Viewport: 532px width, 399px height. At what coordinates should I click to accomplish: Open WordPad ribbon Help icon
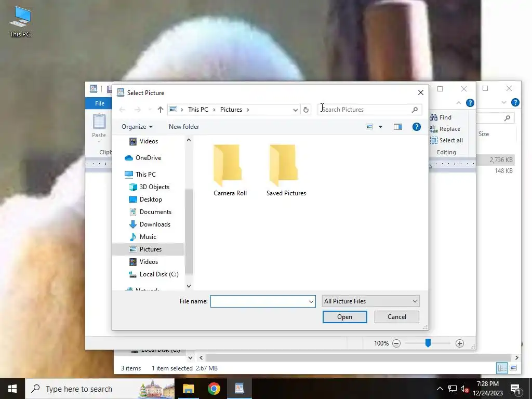pyautogui.click(x=470, y=103)
